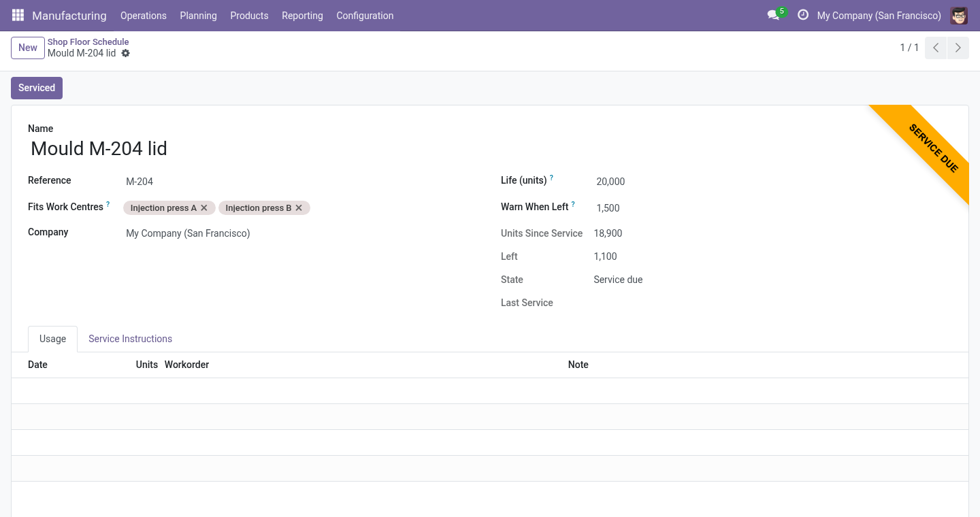Open the Configuration menu

point(365,16)
